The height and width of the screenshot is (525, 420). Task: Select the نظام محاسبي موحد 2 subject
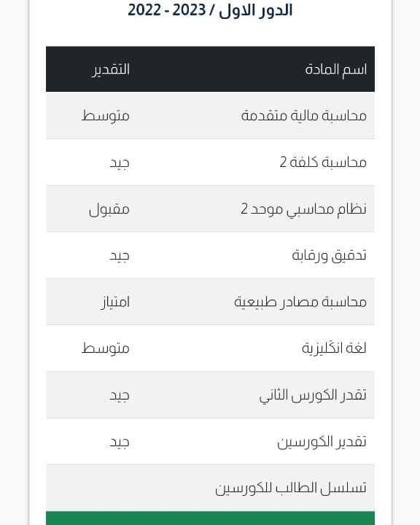(303, 209)
